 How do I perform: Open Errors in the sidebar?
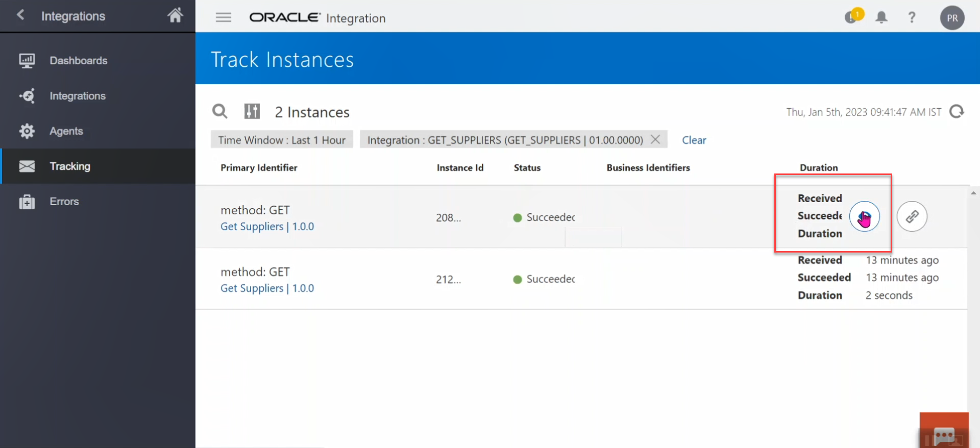pyautogui.click(x=64, y=202)
